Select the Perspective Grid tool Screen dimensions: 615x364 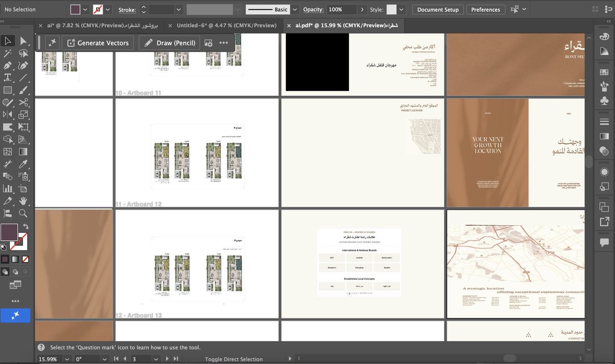[24, 139]
